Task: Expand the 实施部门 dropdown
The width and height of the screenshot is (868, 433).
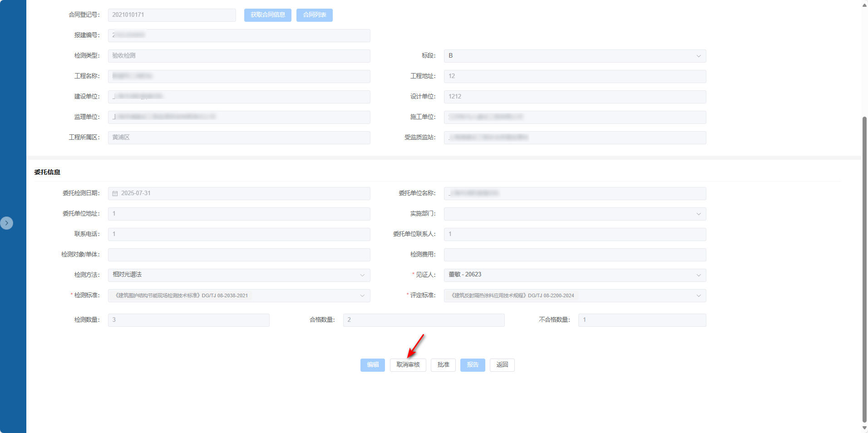Action: (698, 214)
